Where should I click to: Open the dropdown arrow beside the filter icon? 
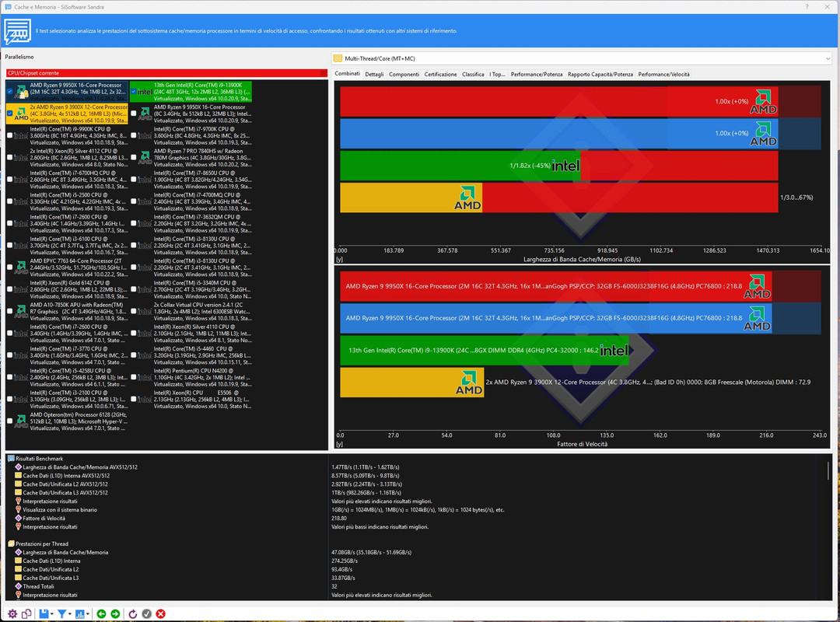tap(70, 614)
